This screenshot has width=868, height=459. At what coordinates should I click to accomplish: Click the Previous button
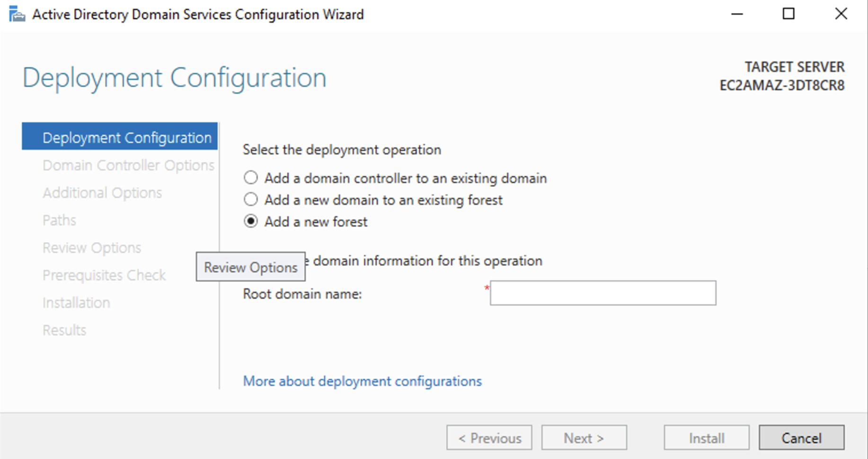[489, 438]
